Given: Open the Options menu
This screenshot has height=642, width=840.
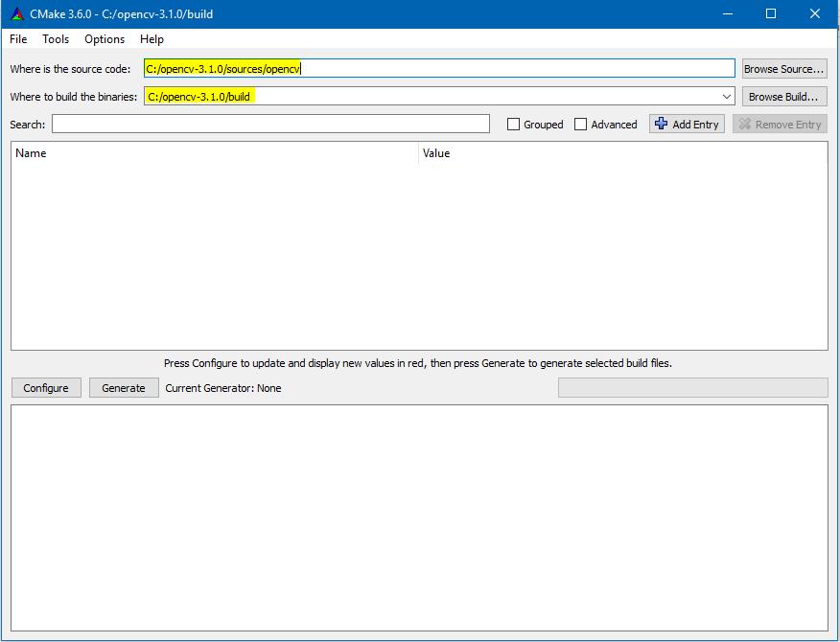Looking at the screenshot, I should [104, 39].
